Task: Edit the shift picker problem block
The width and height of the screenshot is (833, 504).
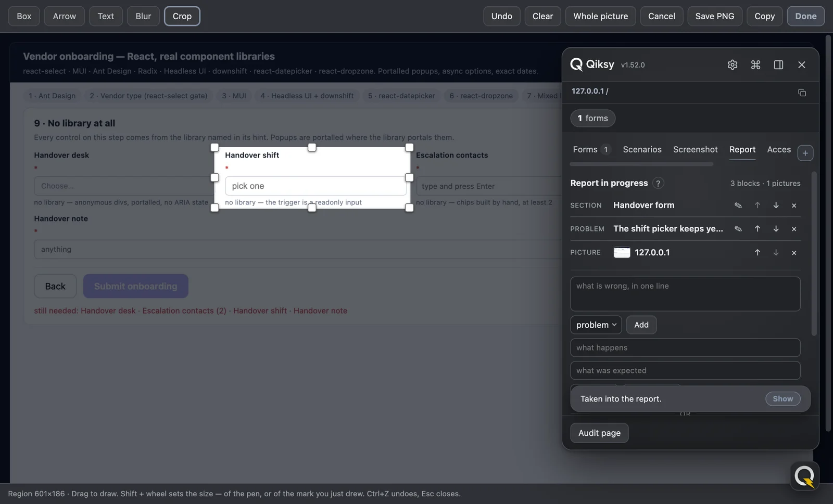Action: tap(738, 229)
